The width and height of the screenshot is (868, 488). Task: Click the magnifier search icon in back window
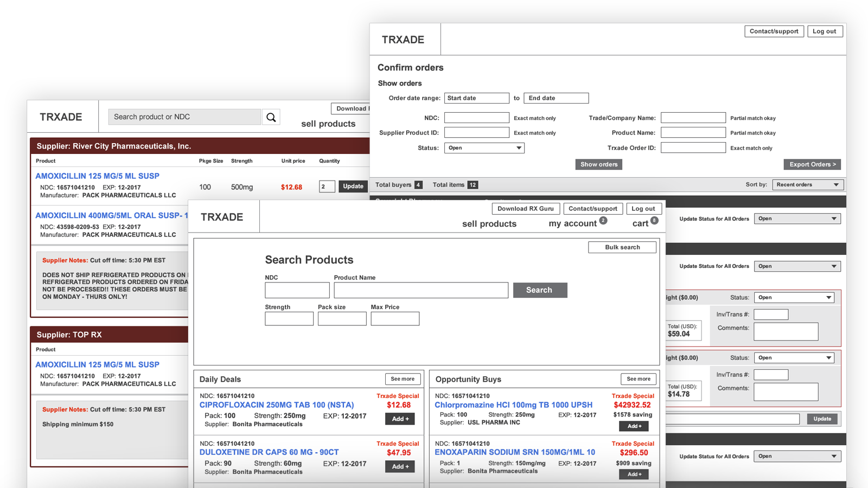(x=271, y=117)
